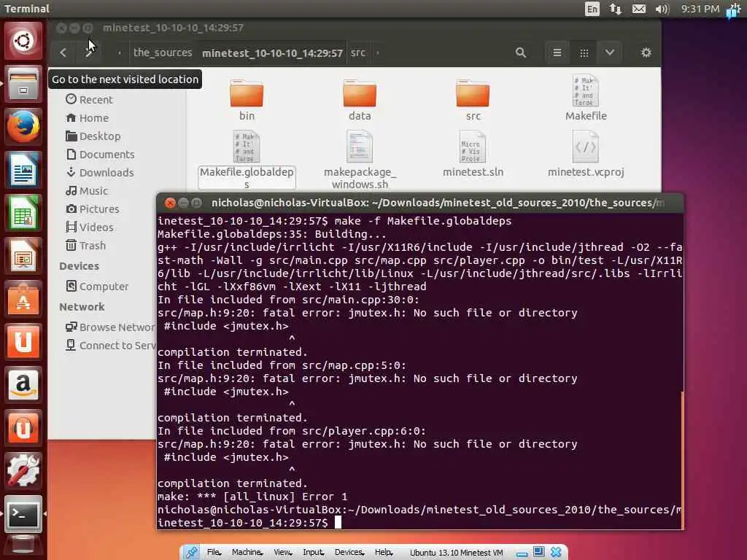The width and height of the screenshot is (747, 560).
Task: Click the terminal window scrollbar
Action: (682, 460)
